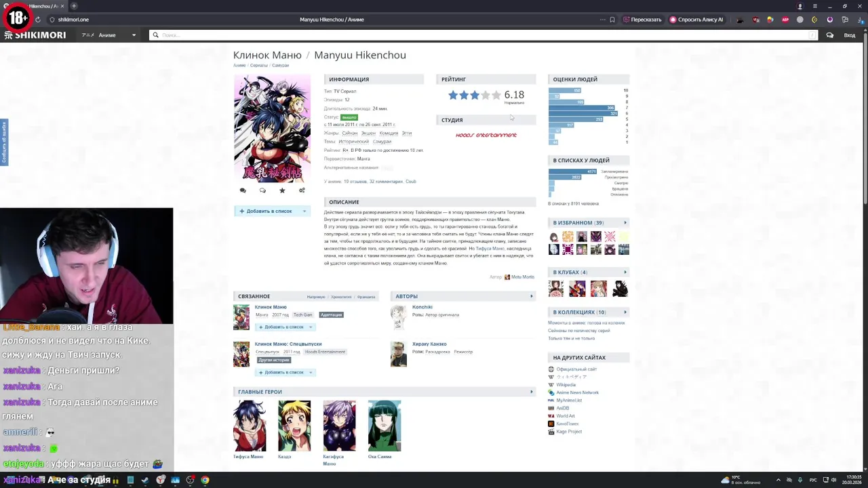Open the Ока Саяма character thumbnail
The image size is (868, 488).
coord(384,426)
